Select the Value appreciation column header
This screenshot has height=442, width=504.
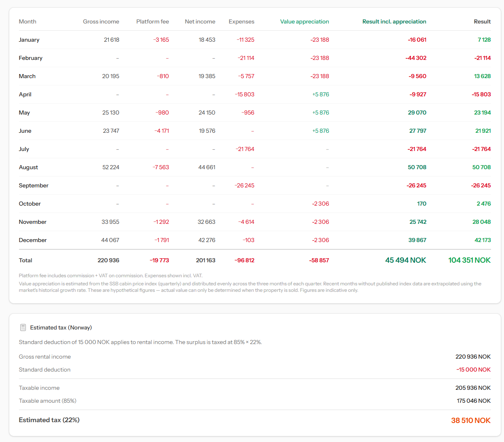(x=304, y=21)
